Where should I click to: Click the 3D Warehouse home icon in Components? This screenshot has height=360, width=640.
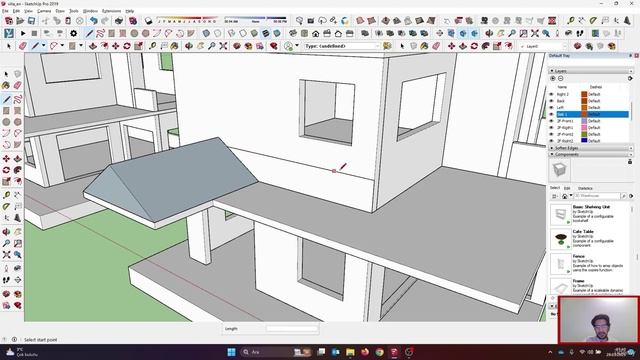564,196
